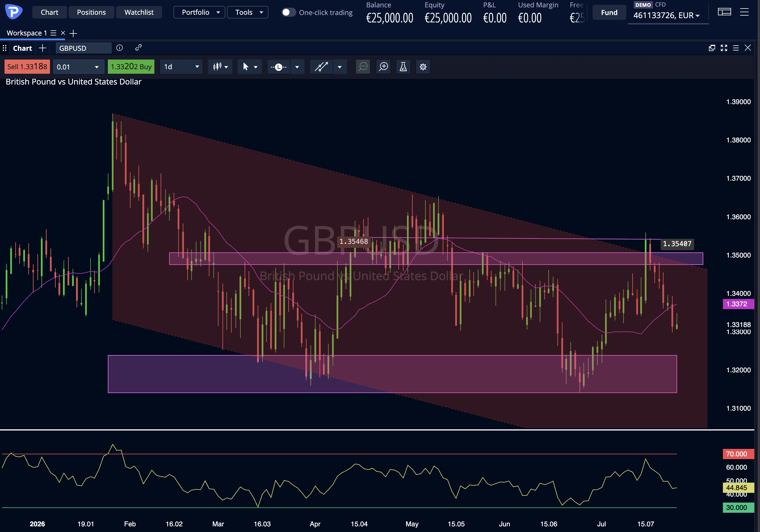Zoom out the chart with magnifier minus
This screenshot has height=532, width=760.
pos(363,67)
